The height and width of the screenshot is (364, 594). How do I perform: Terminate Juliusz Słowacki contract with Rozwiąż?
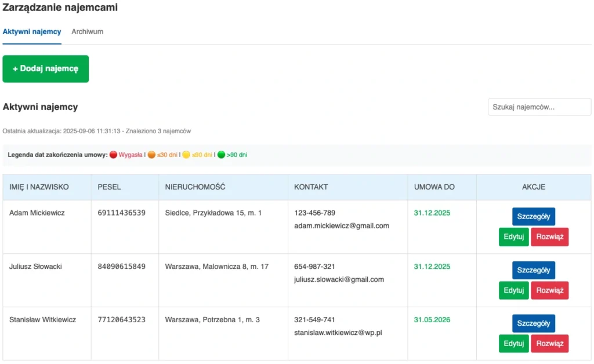coord(549,290)
